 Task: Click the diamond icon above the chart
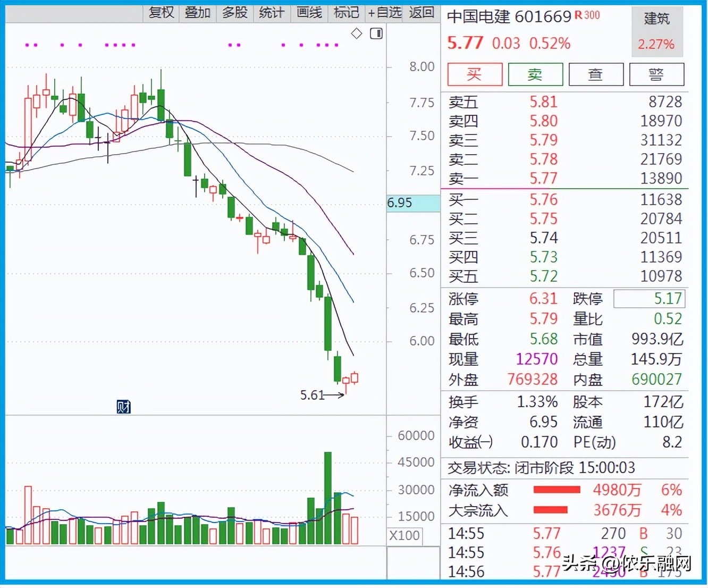pyautogui.click(x=357, y=33)
